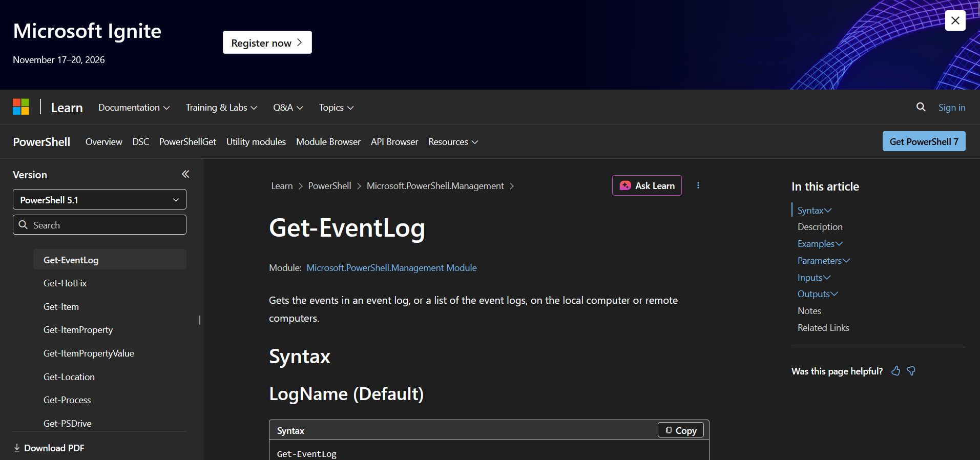Viewport: 980px width, 460px height.
Task: Collapse the version sidebar with double-chevron icon
Action: pos(185,174)
